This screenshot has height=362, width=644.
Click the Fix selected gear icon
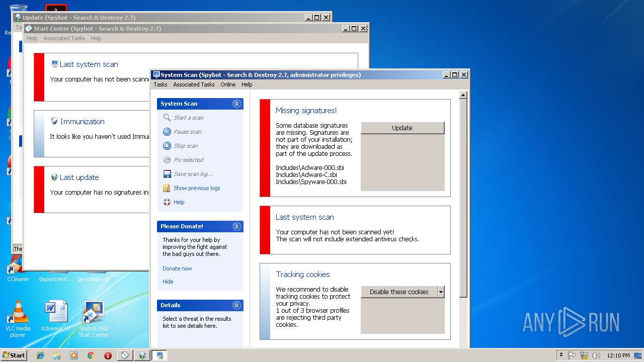tap(167, 160)
